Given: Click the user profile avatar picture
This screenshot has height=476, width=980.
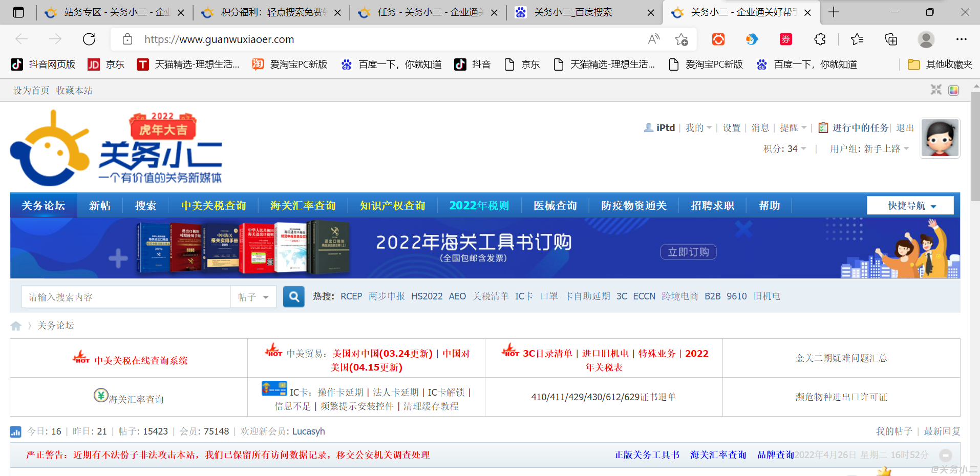Looking at the screenshot, I should pyautogui.click(x=940, y=138).
